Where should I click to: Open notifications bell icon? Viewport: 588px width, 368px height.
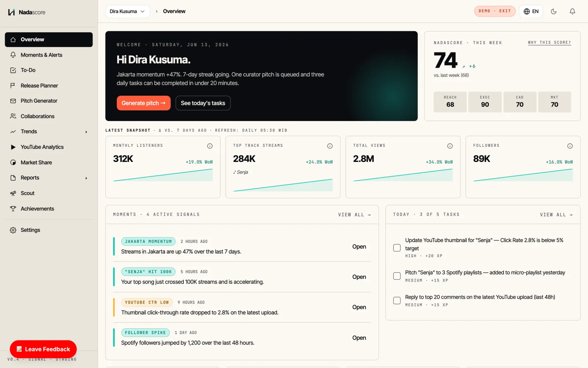(x=572, y=11)
